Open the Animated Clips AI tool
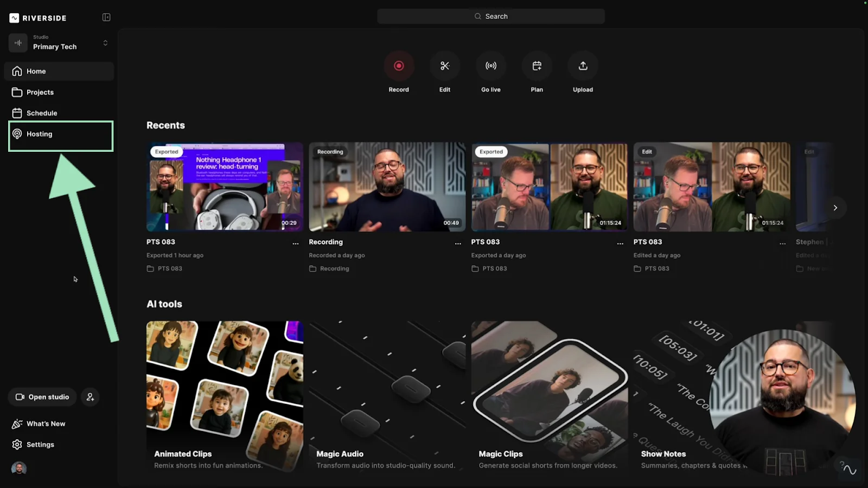 (x=225, y=397)
